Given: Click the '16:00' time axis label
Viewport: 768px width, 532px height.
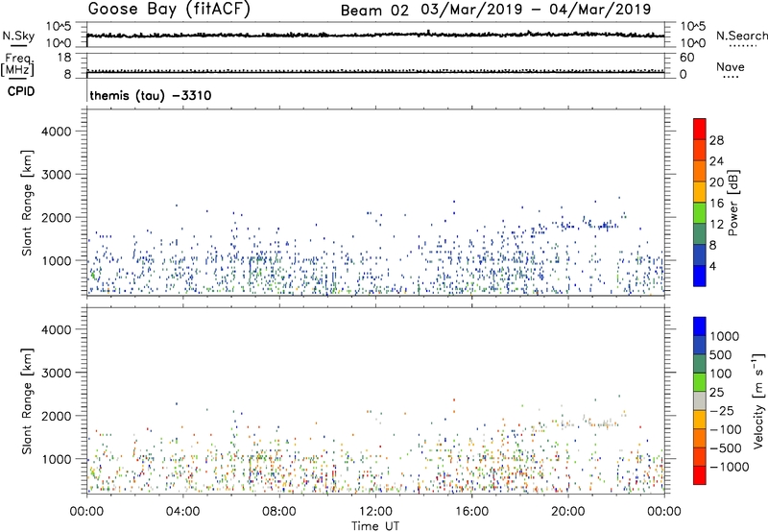Looking at the screenshot, I should click(471, 512).
